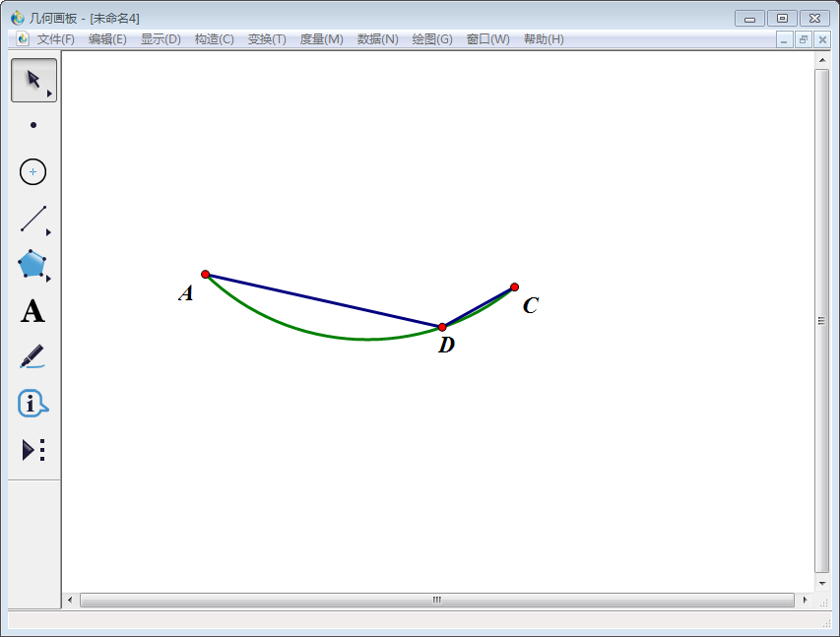
Task: Open the 窗口(W) menu
Action: point(488,39)
